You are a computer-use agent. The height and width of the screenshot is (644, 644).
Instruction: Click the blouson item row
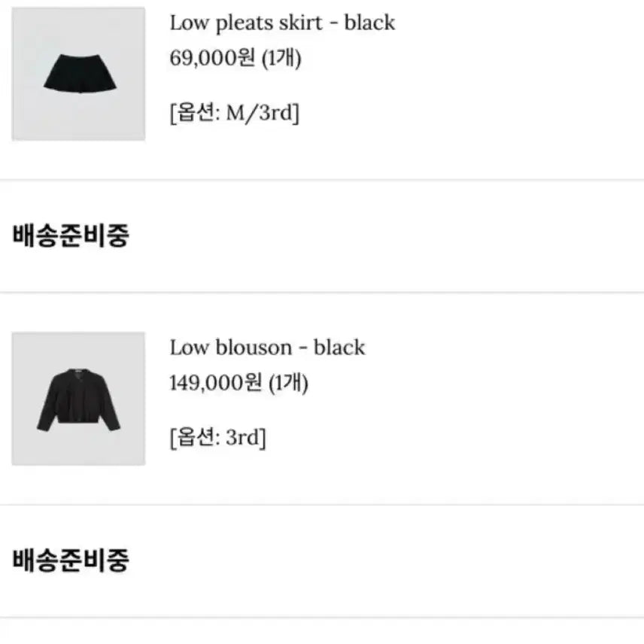click(301, 399)
